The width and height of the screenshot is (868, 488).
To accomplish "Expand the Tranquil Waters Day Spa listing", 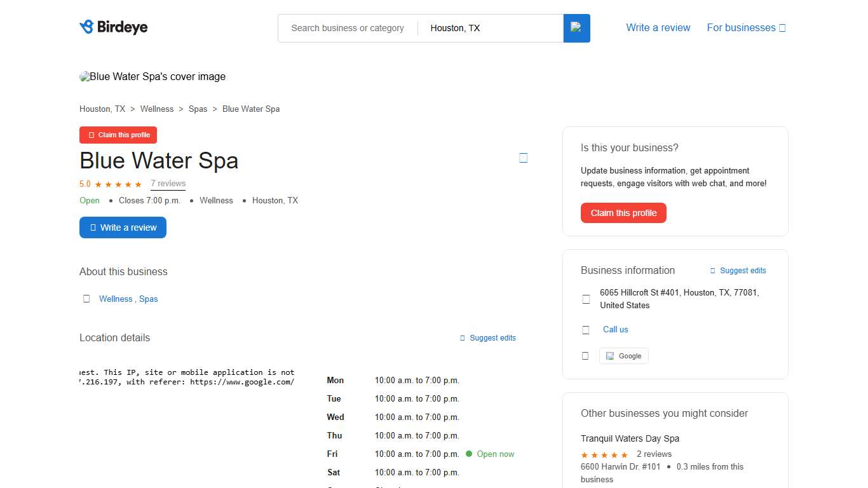I will point(630,438).
